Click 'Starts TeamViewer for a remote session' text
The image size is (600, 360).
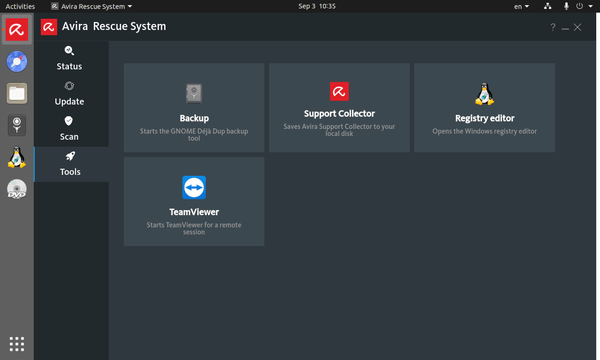pos(194,228)
